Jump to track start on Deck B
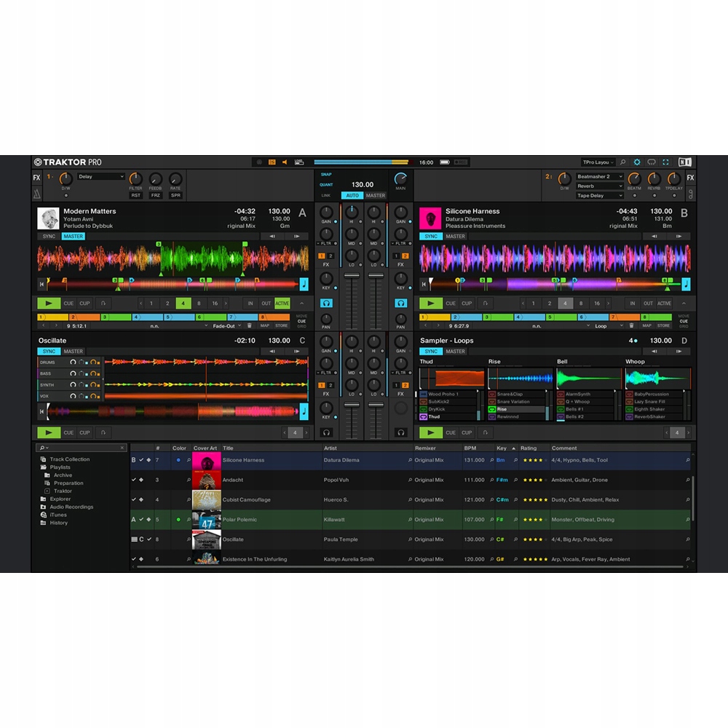Image resolution: width=728 pixels, height=728 pixels. click(424, 284)
